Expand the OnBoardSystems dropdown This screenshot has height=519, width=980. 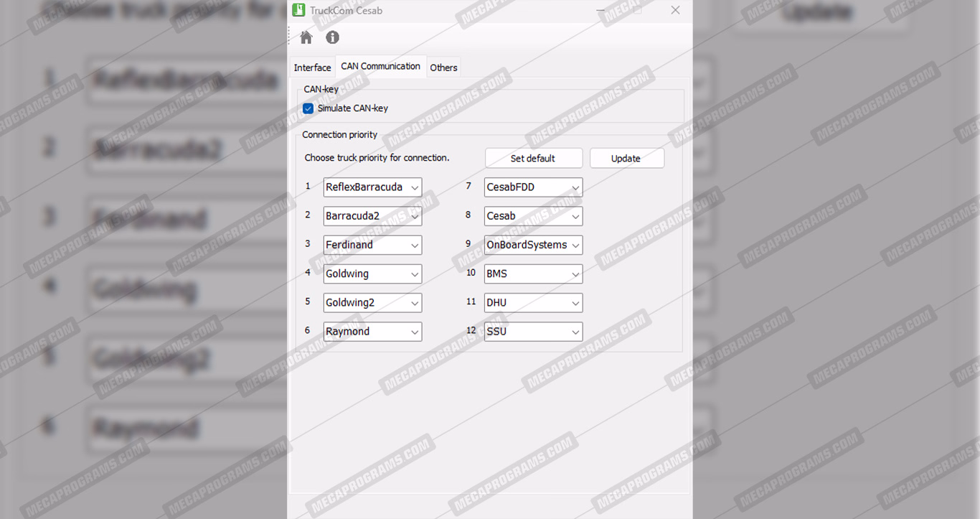533,245
